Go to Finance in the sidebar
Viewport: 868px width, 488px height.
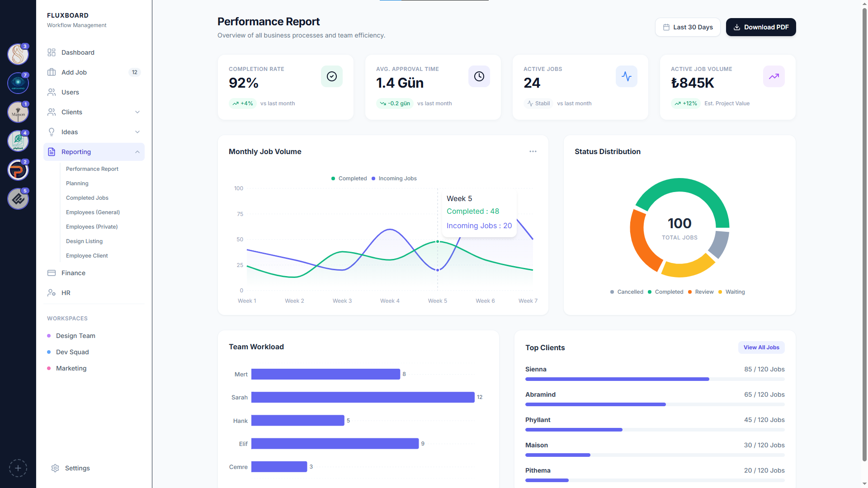point(73,273)
